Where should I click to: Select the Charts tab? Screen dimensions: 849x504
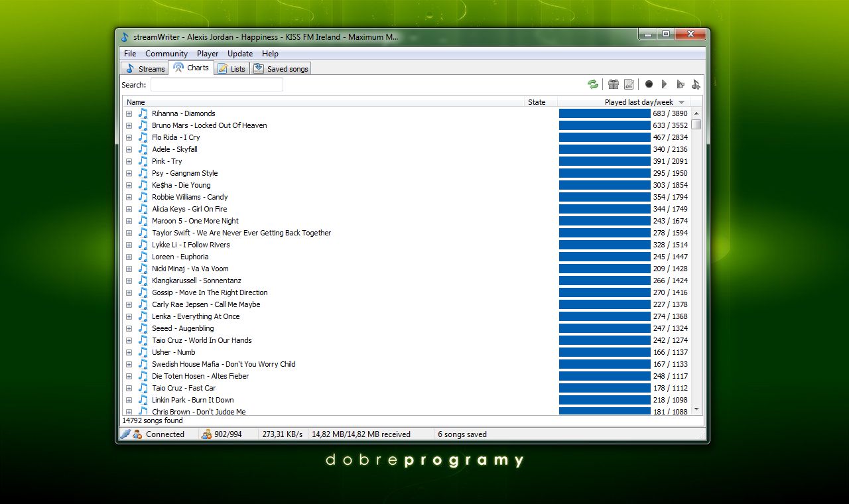[191, 68]
